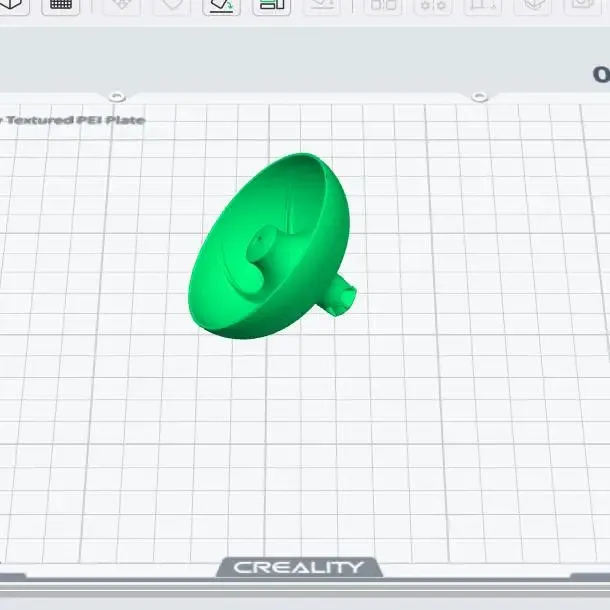Add a new plate with grid icon

pyautogui.click(x=61, y=5)
